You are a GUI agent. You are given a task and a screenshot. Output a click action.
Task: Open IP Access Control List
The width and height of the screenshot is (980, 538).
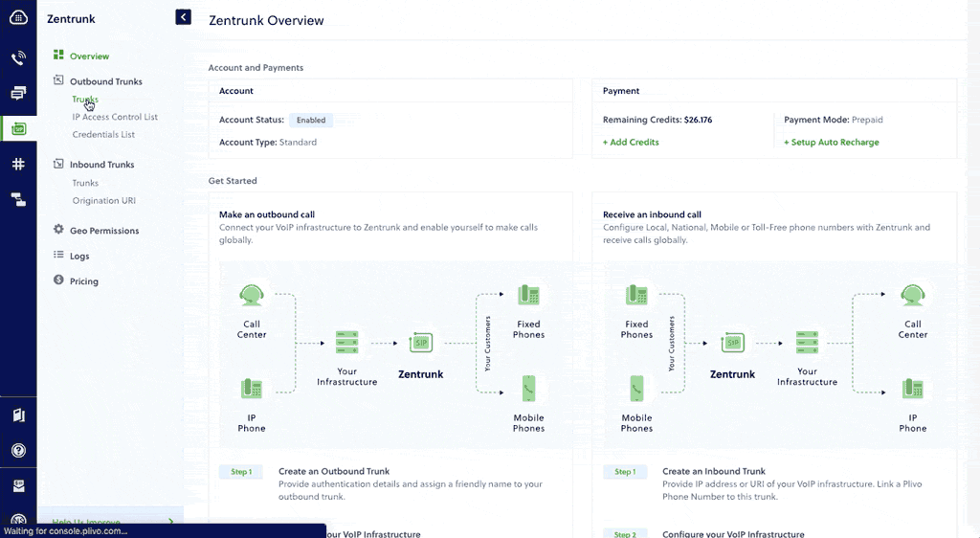(115, 117)
